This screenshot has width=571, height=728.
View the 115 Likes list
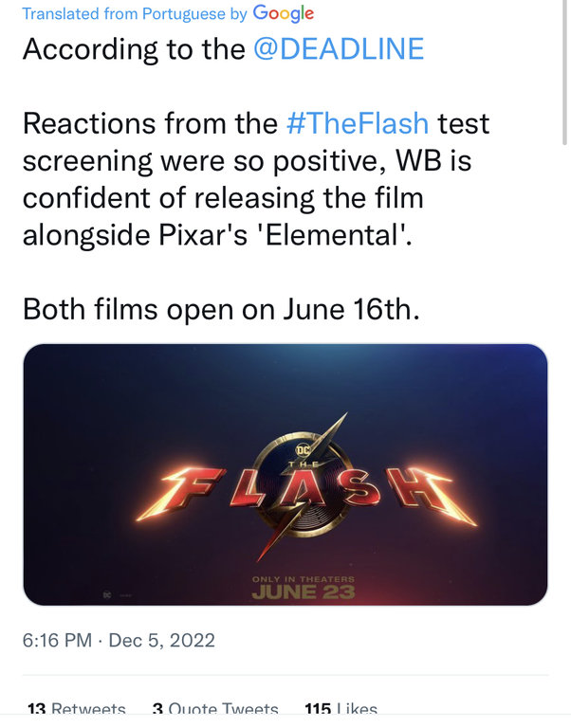pyautogui.click(x=341, y=709)
